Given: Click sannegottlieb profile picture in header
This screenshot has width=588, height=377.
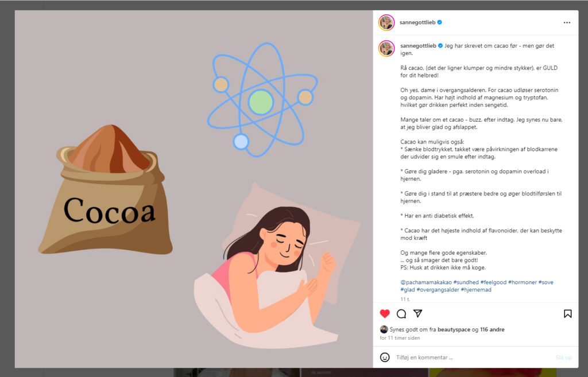Looking at the screenshot, I should point(386,22).
